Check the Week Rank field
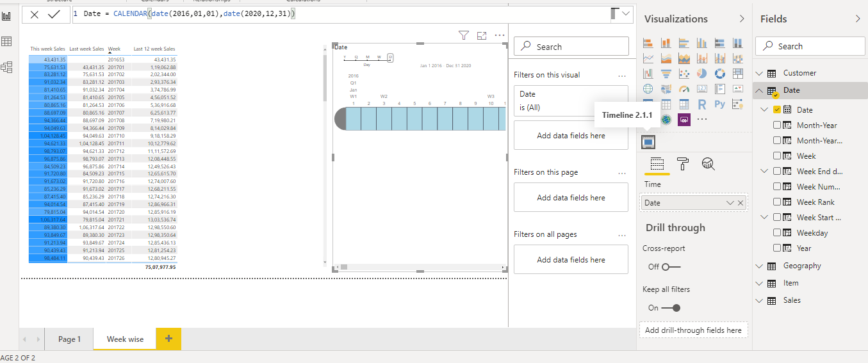The width and height of the screenshot is (868, 363). tap(777, 202)
